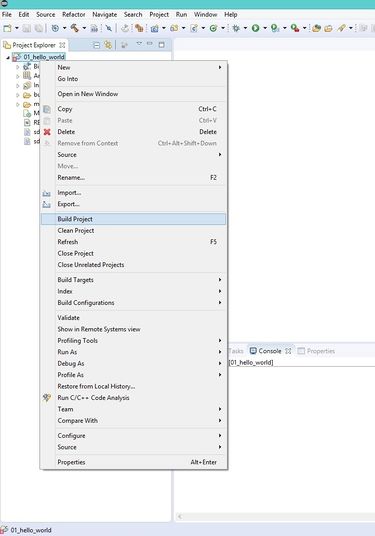This screenshot has height=536, width=375.
Task: Click the green Run button in toolbar
Action: click(255, 28)
